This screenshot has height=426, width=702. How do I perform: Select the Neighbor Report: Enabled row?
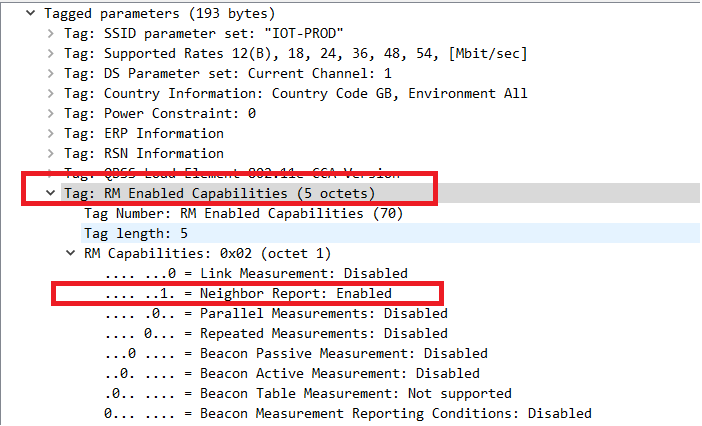pyautogui.click(x=248, y=294)
